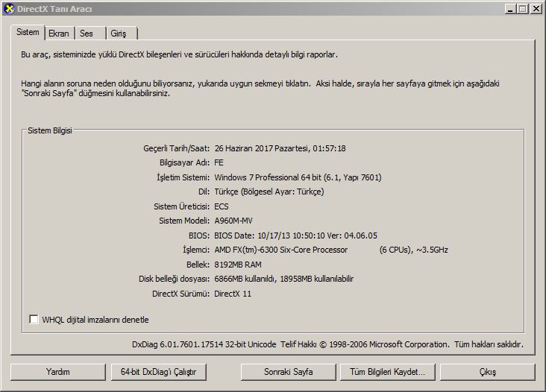Screen dimensions: 546x392
Task: Click memory value 8192MB RAM
Action: [x=238, y=265]
